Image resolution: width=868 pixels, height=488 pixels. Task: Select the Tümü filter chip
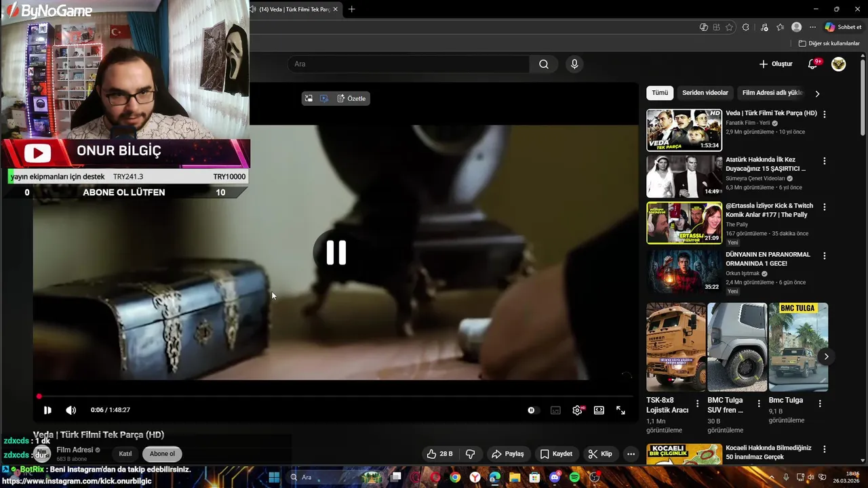point(660,93)
